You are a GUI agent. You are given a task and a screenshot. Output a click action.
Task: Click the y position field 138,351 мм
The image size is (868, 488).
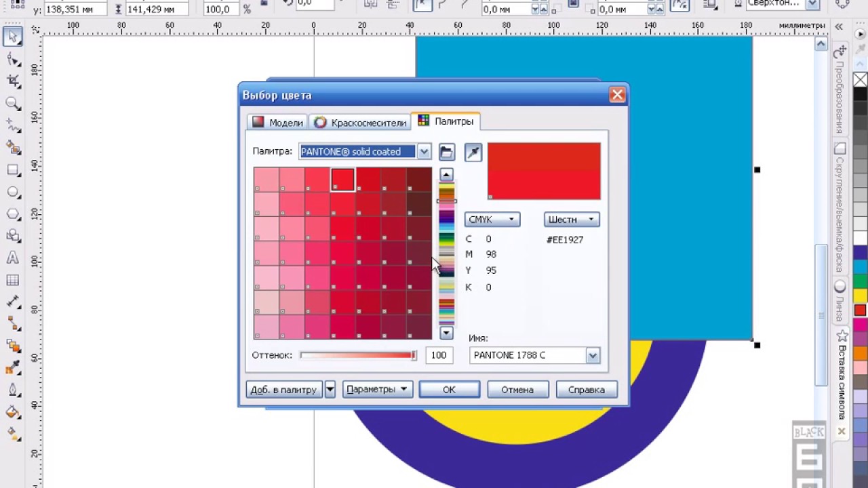click(75, 9)
